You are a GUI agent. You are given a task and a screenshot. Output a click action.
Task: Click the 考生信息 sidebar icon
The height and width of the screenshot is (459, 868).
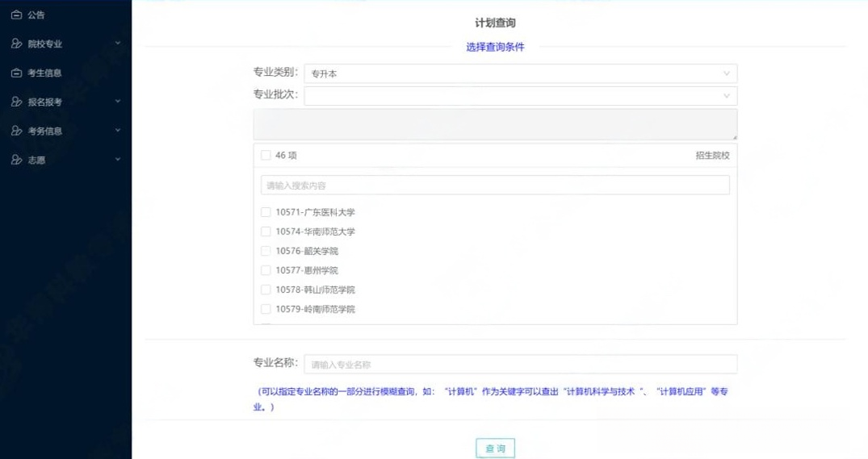click(16, 73)
